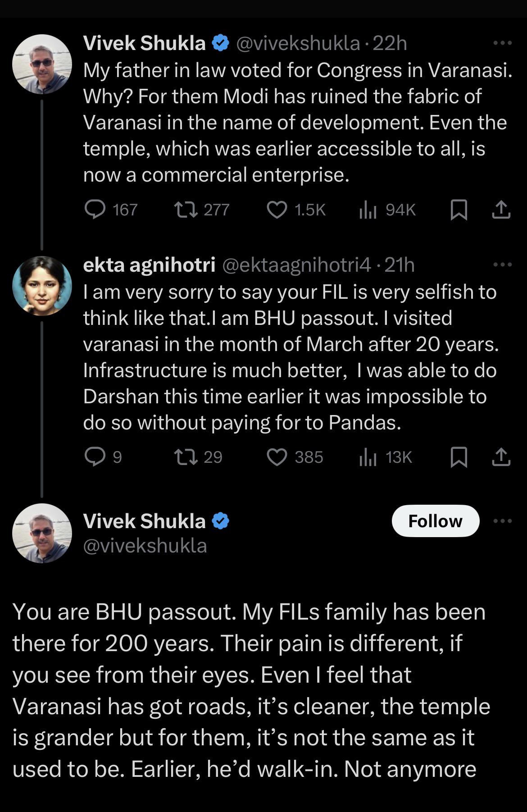Viewport: 527px width, 812px height.
Task: Retweet the tweet with 277 reposts
Action: (186, 210)
